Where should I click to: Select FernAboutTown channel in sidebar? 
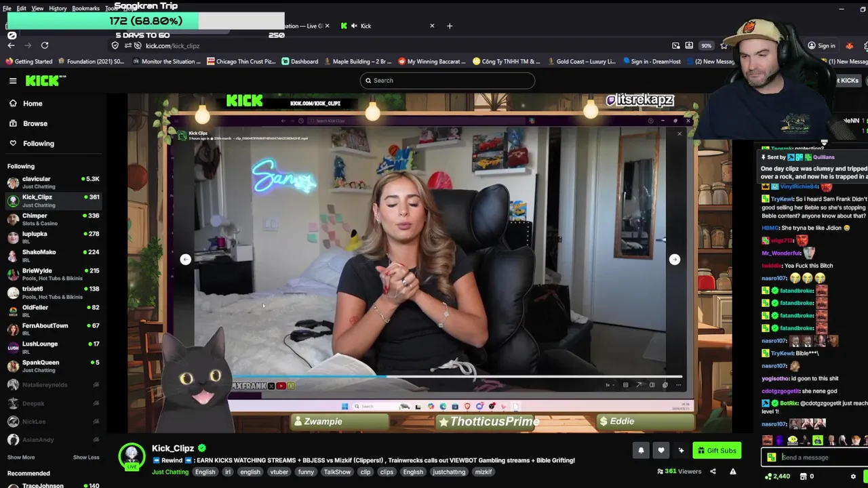tap(53, 329)
